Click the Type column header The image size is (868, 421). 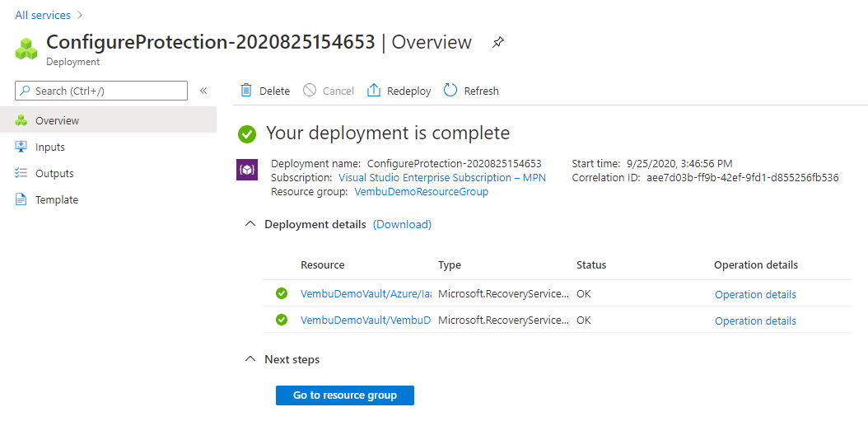pyautogui.click(x=450, y=264)
